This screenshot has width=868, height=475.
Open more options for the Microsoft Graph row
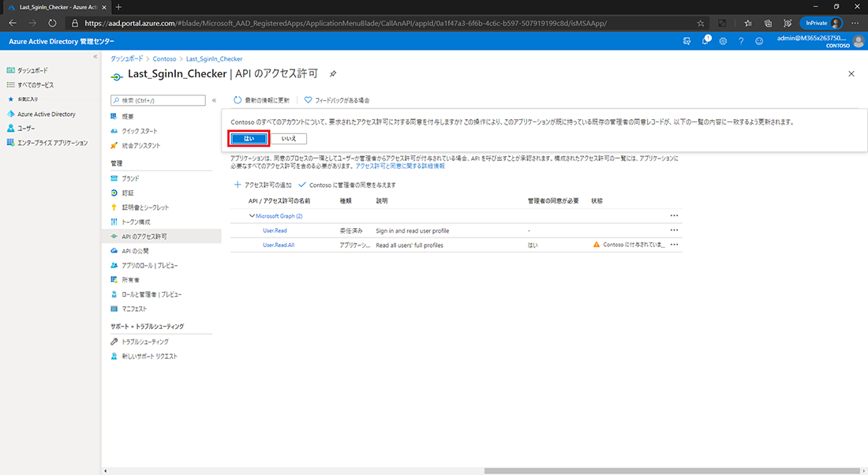click(674, 215)
